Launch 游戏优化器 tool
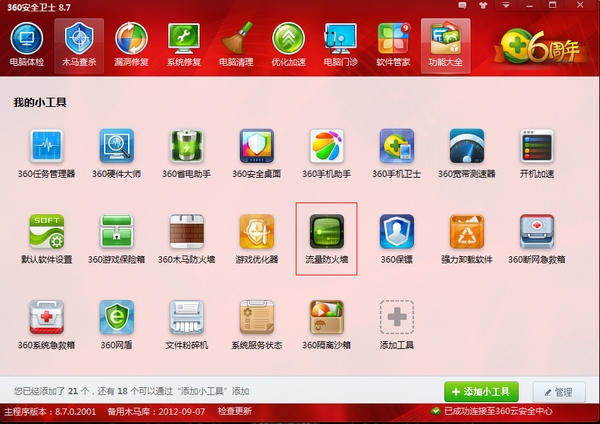600x424 pixels. 256,239
